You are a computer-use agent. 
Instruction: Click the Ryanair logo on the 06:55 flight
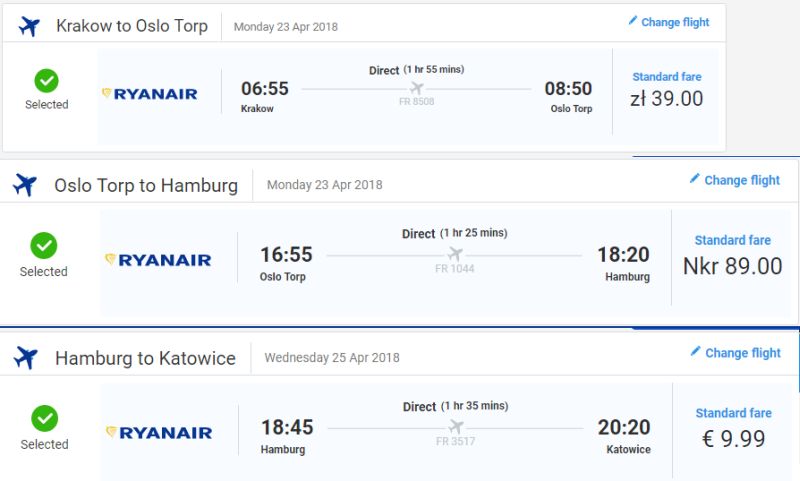(149, 94)
